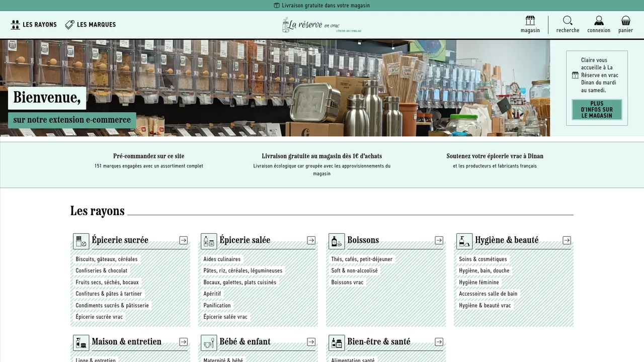This screenshot has width=644, height=362.
Task: Select Soft & non-alcoolisé link
Action: pos(354,270)
